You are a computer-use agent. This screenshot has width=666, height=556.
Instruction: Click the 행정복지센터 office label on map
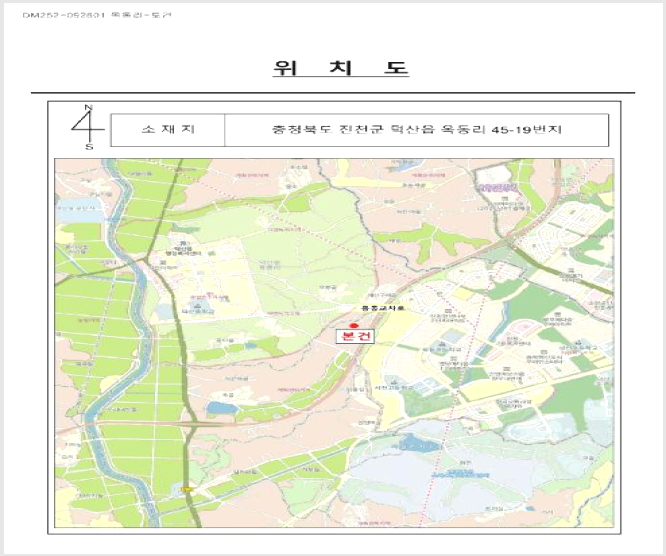(x=183, y=251)
